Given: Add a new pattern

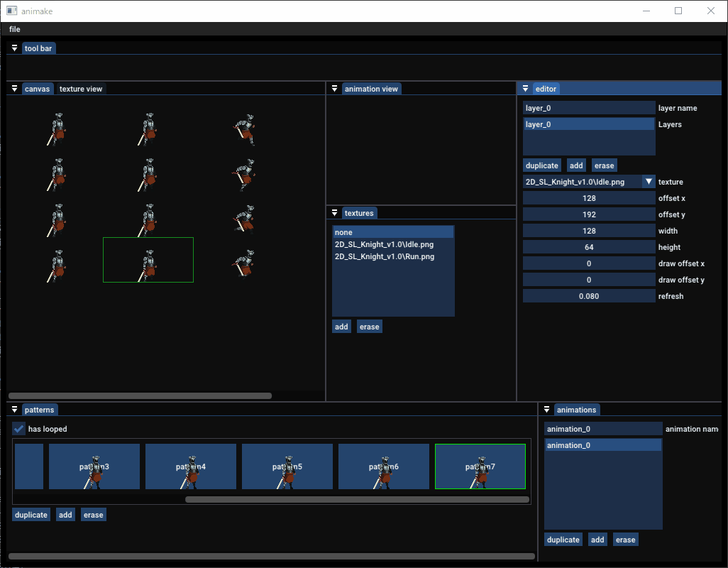Looking at the screenshot, I should (65, 515).
